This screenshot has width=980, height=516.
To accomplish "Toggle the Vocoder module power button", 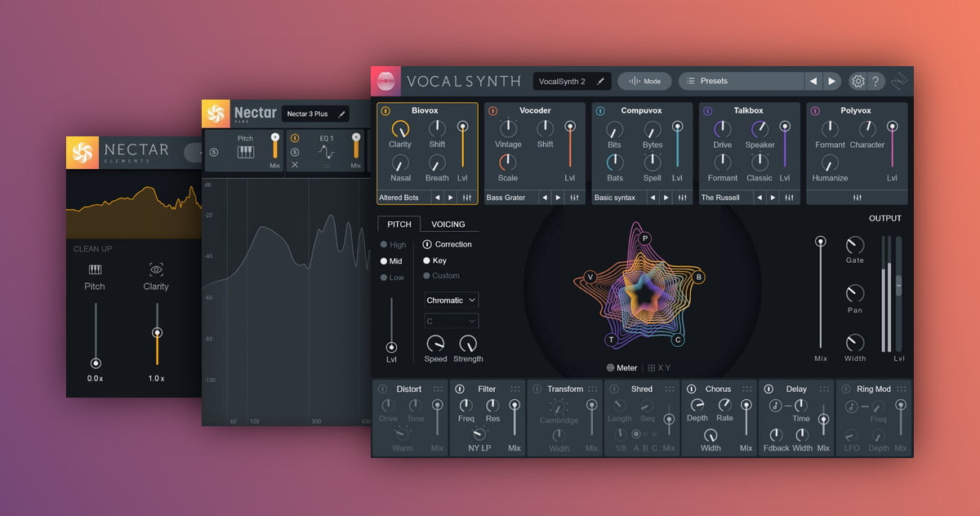I will (x=492, y=110).
